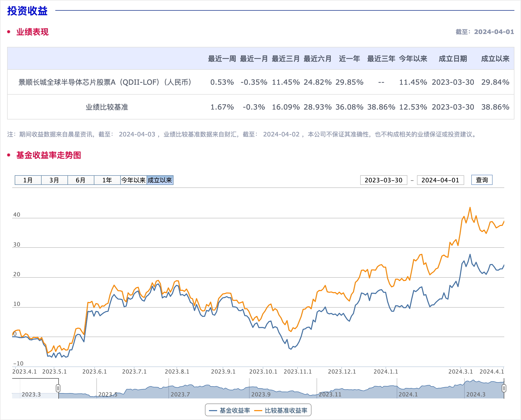The width and height of the screenshot is (521, 420).
Task: Select the 3月 time range tab
Action: [x=54, y=180]
